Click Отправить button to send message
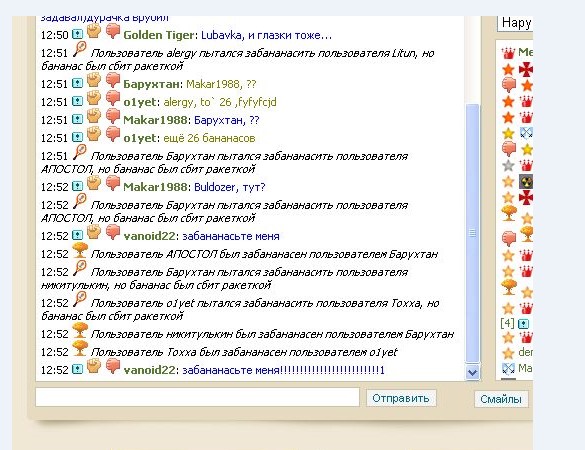 [x=401, y=398]
